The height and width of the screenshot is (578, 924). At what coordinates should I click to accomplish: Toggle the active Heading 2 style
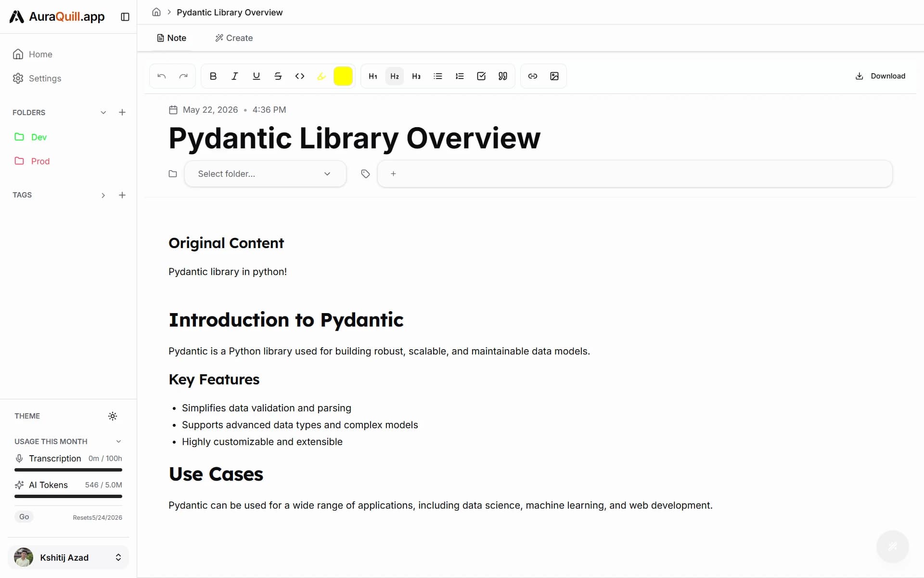395,76
